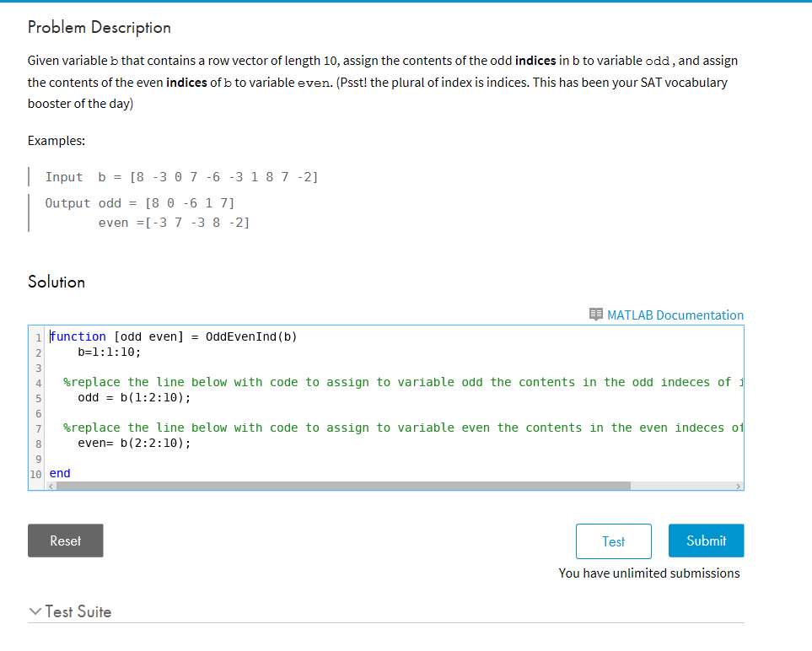This screenshot has width=812, height=651.
Task: Click the left arrow on the code editor scrollbar
Action: click(51, 486)
